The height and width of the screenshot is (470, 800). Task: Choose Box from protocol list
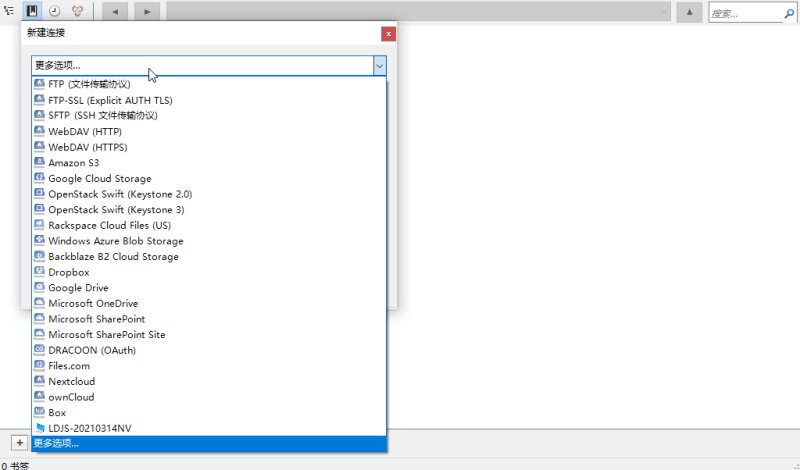209,412
